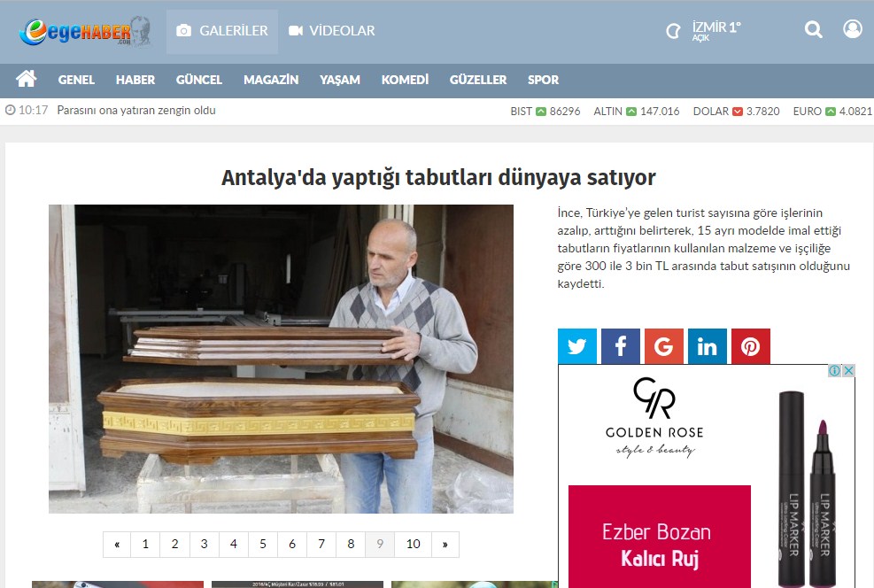
Task: Go to gallery page 1
Action: tap(145, 545)
